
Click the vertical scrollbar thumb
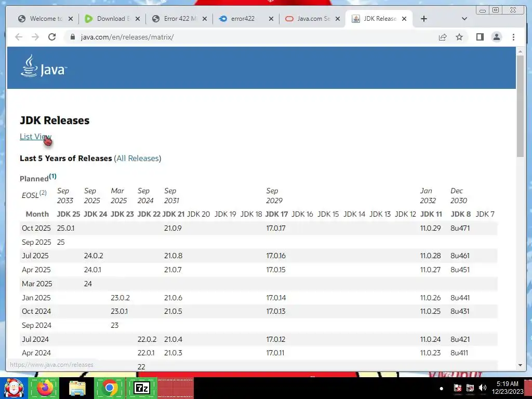[520, 106]
